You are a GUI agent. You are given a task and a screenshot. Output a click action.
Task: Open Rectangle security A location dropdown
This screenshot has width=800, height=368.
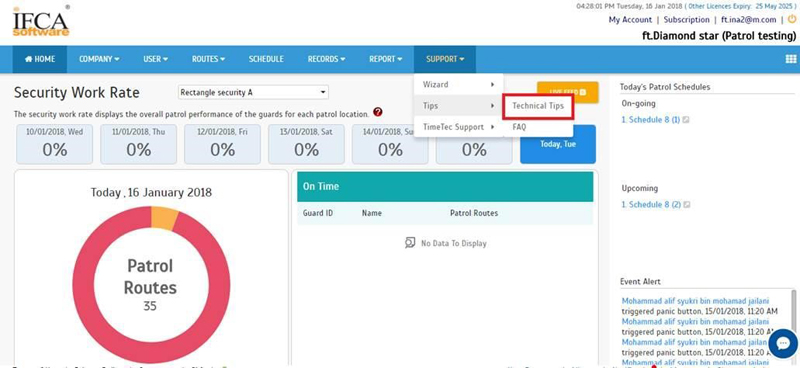click(253, 92)
